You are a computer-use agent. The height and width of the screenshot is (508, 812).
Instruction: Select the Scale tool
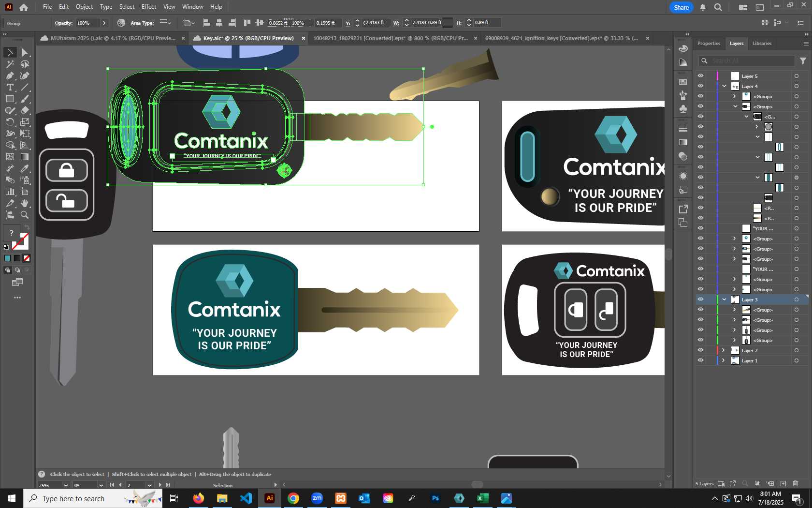click(x=25, y=122)
